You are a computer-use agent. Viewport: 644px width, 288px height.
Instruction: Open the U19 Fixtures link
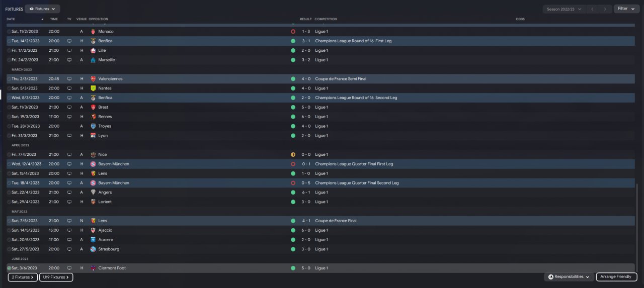tap(56, 277)
